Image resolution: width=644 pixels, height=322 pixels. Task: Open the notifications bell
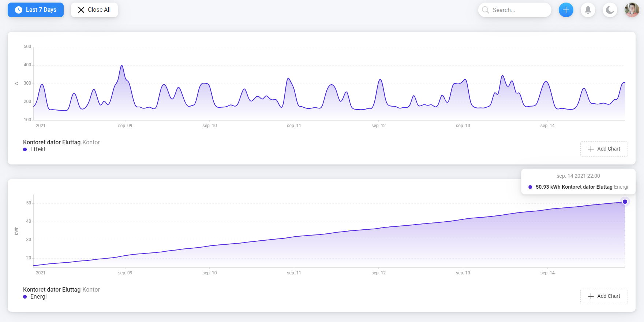[x=588, y=10]
